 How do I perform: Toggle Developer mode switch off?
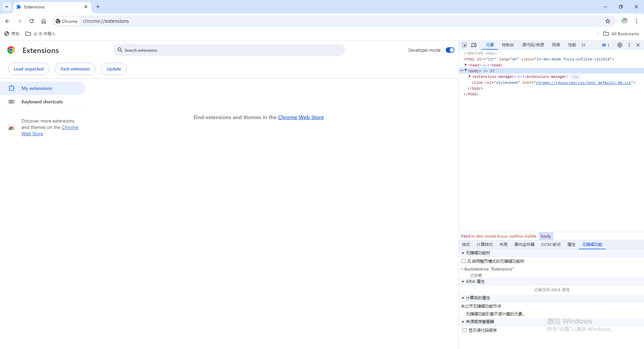tap(450, 50)
